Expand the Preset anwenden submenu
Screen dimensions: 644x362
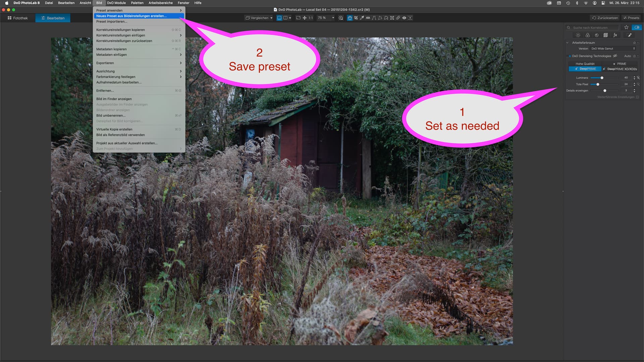tap(139, 10)
